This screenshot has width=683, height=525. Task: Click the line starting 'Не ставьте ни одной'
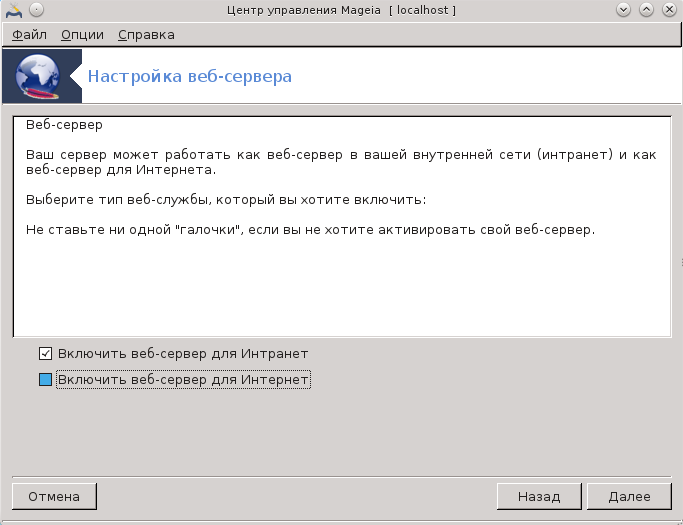(310, 230)
